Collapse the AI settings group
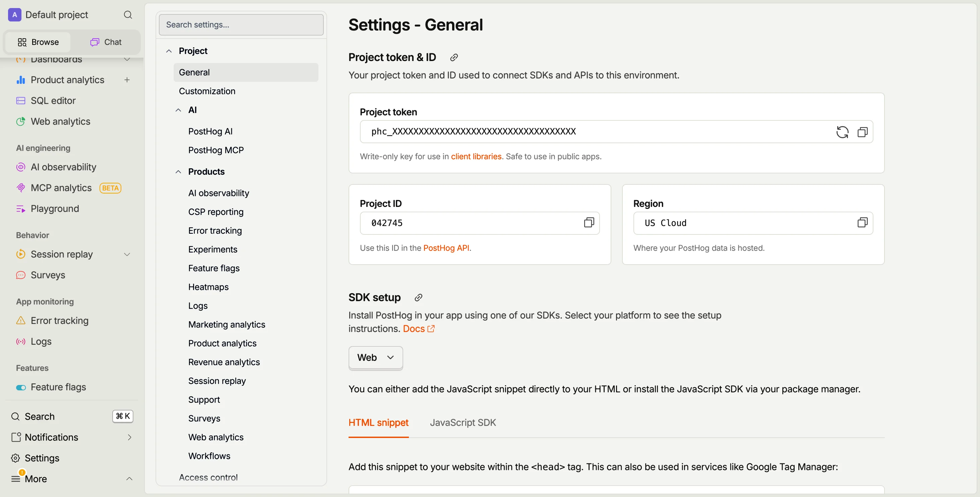The image size is (980, 497). tap(178, 110)
